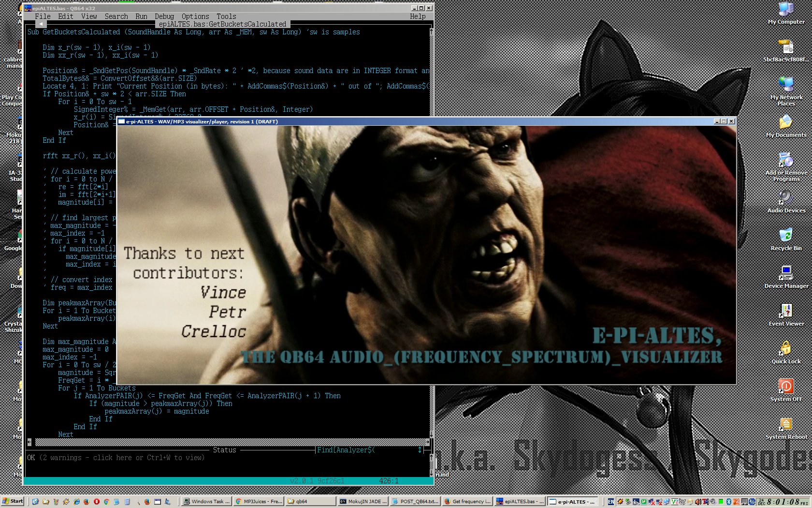Switch to MokujIN JADE taskbar button
This screenshot has height=508, width=812.
pyautogui.click(x=363, y=502)
